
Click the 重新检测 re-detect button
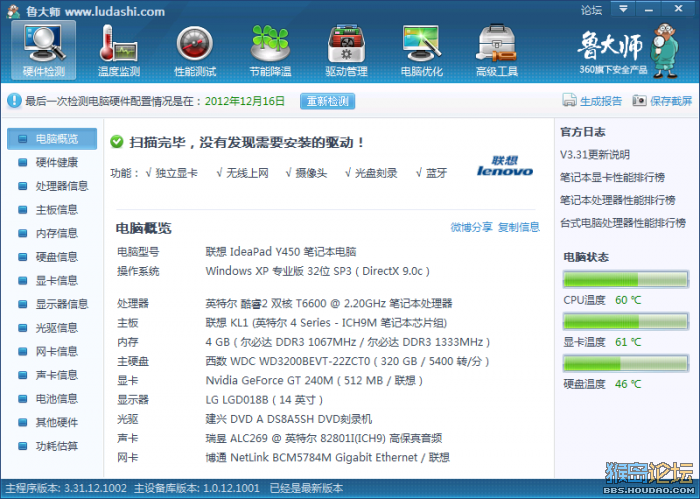point(328,101)
